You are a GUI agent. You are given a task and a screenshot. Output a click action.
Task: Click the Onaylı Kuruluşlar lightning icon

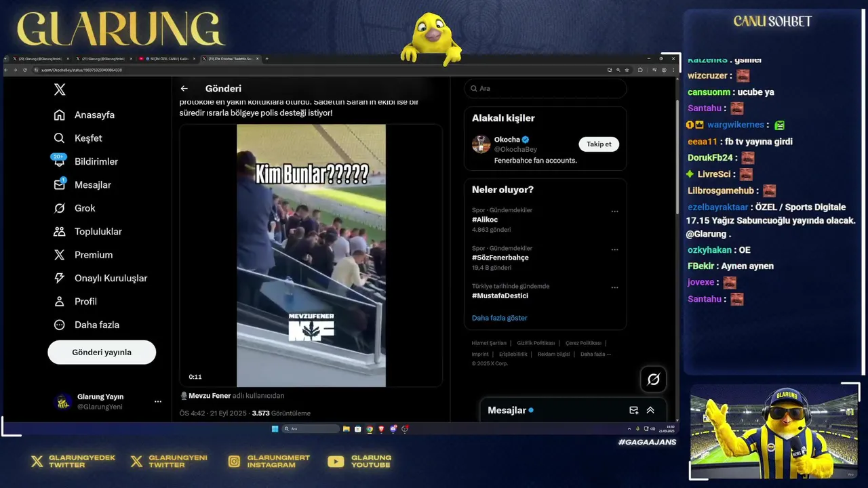coord(60,279)
